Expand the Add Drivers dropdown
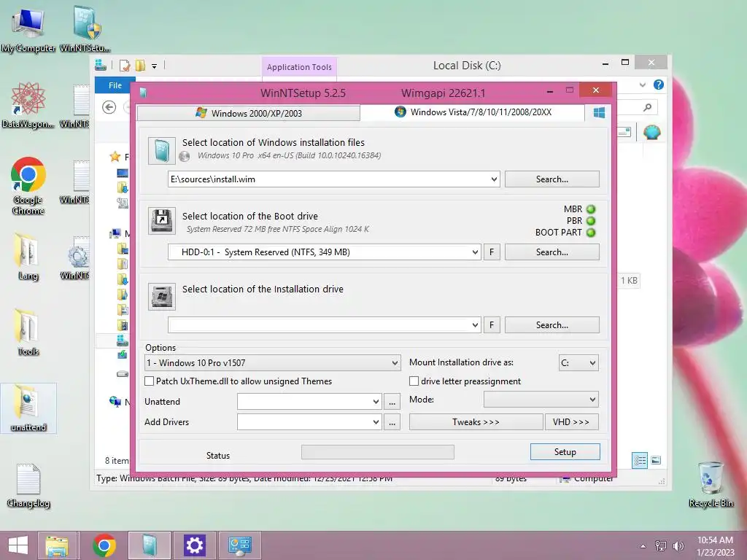 (376, 422)
